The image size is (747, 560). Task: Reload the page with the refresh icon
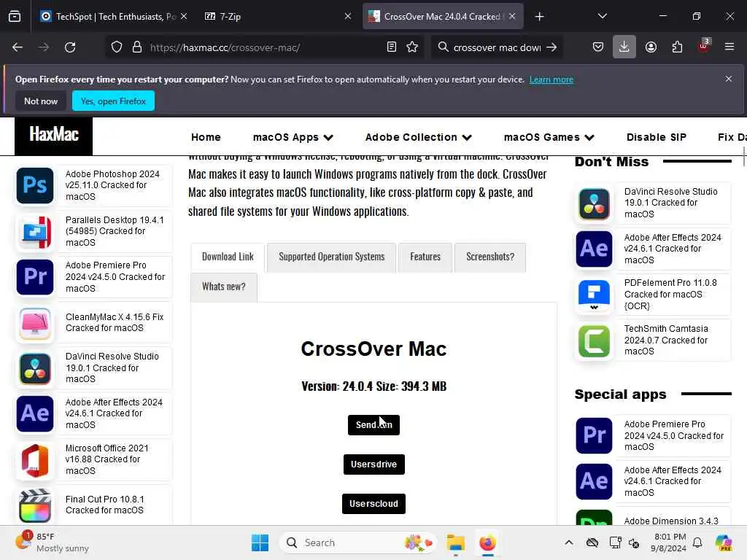70,47
